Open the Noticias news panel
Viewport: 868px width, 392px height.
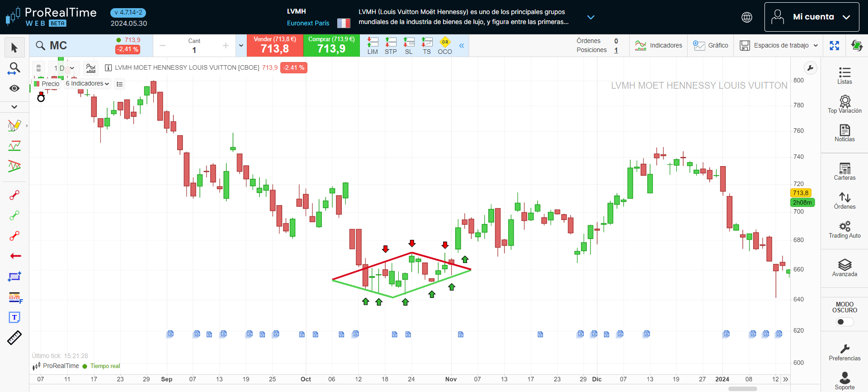[844, 133]
